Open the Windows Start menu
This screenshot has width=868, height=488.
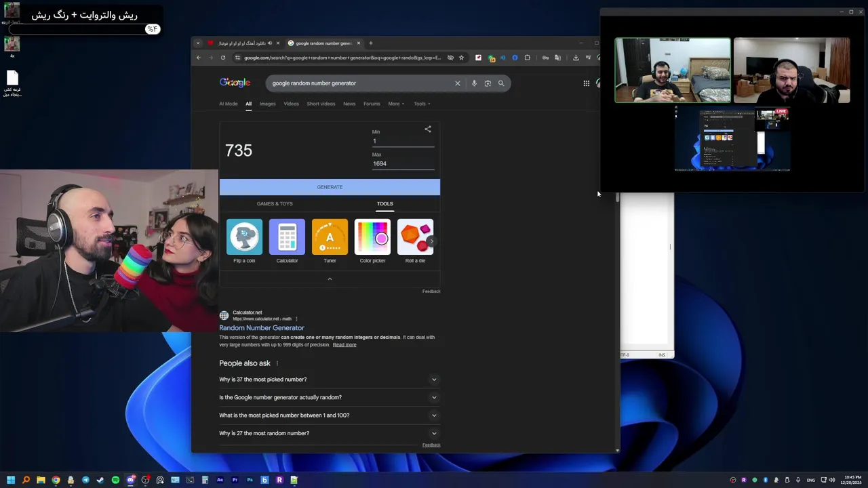(x=11, y=480)
